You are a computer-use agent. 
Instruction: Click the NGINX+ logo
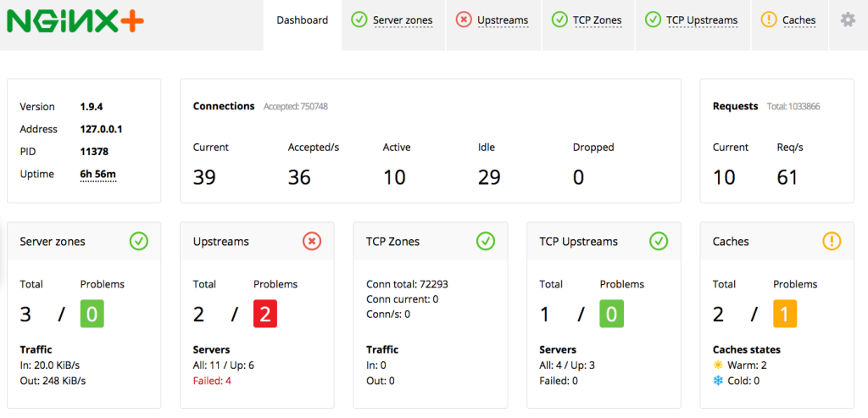[x=75, y=20]
